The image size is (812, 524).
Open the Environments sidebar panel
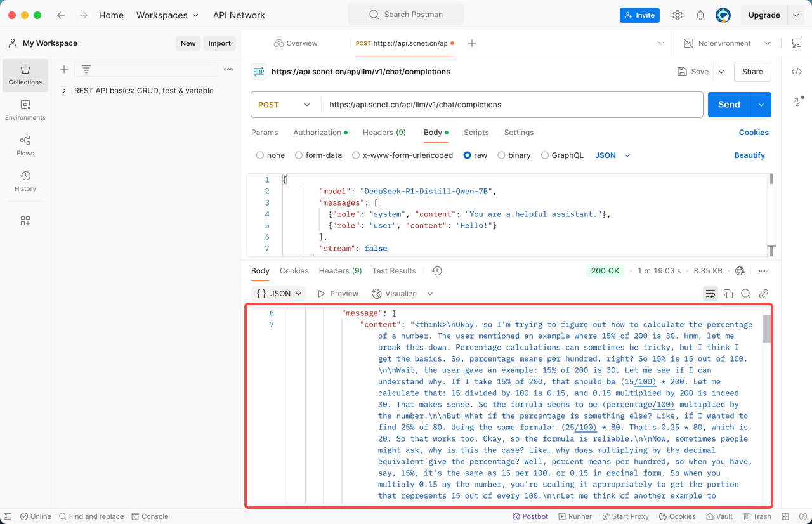[x=25, y=110]
